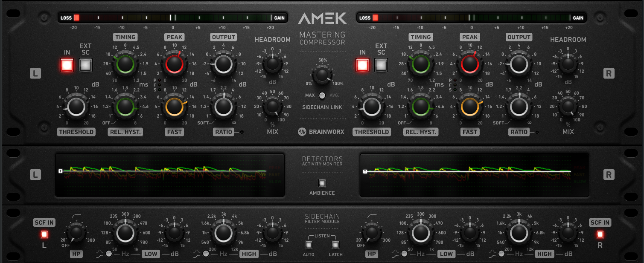Image resolution: width=644 pixels, height=263 pixels.
Task: Toggle right LOW band shelf shape switch
Action: click(404, 254)
